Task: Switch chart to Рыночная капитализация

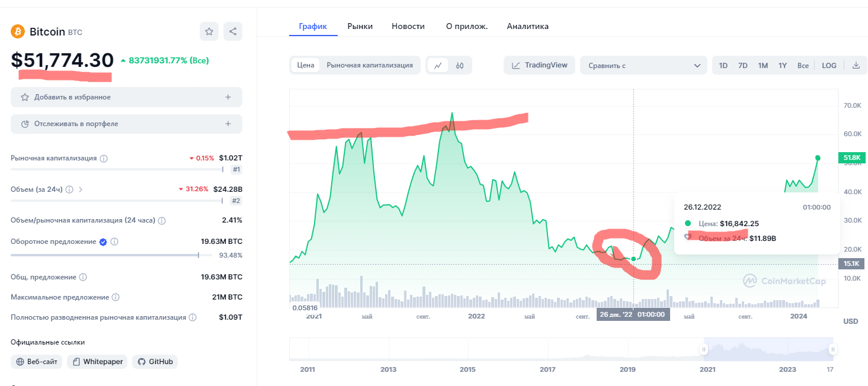Action: 370,65
